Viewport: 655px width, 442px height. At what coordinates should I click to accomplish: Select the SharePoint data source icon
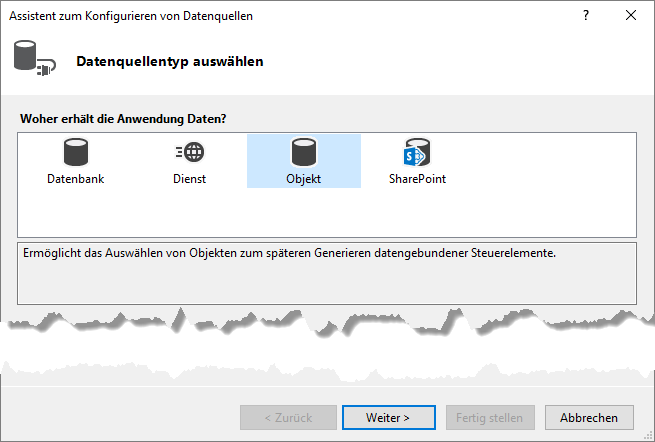[417, 152]
